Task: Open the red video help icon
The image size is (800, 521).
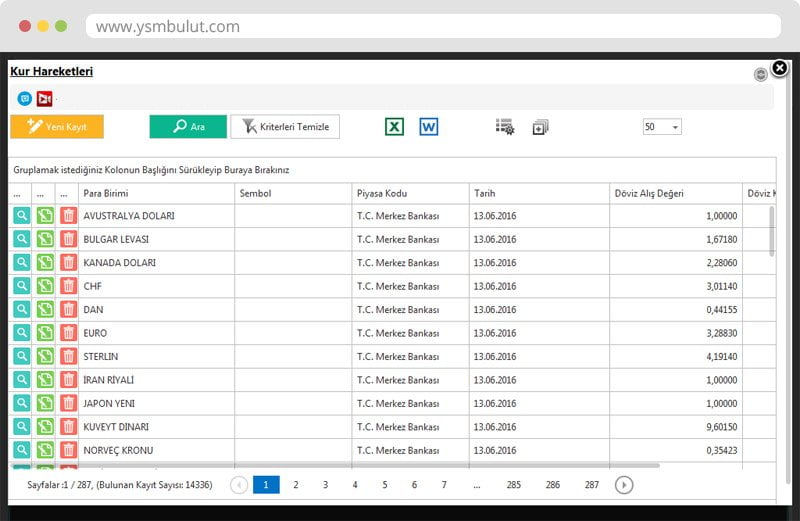Action: pyautogui.click(x=44, y=98)
